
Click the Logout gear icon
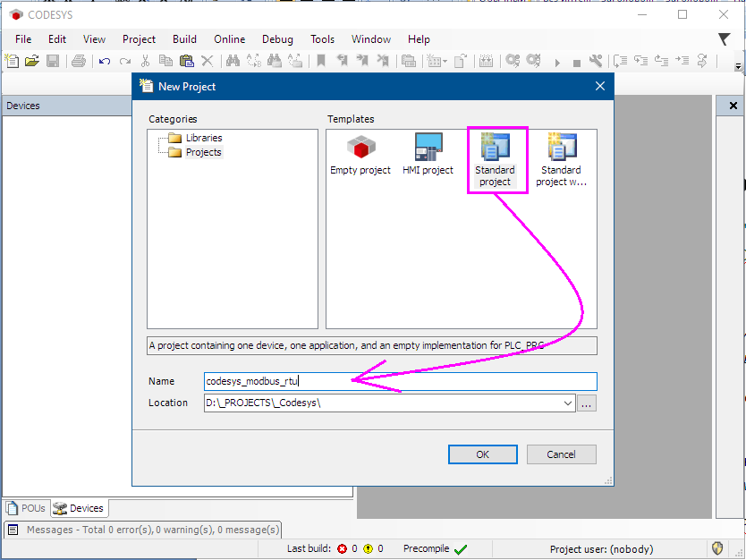(533, 61)
